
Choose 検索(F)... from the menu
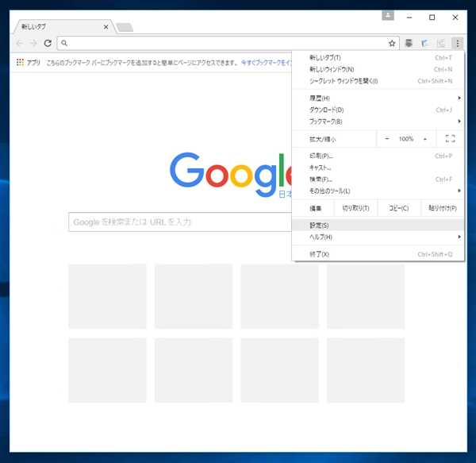(378, 179)
